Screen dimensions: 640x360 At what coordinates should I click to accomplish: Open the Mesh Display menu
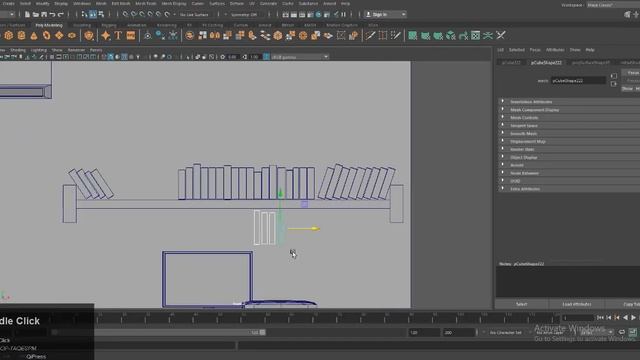(x=174, y=3)
